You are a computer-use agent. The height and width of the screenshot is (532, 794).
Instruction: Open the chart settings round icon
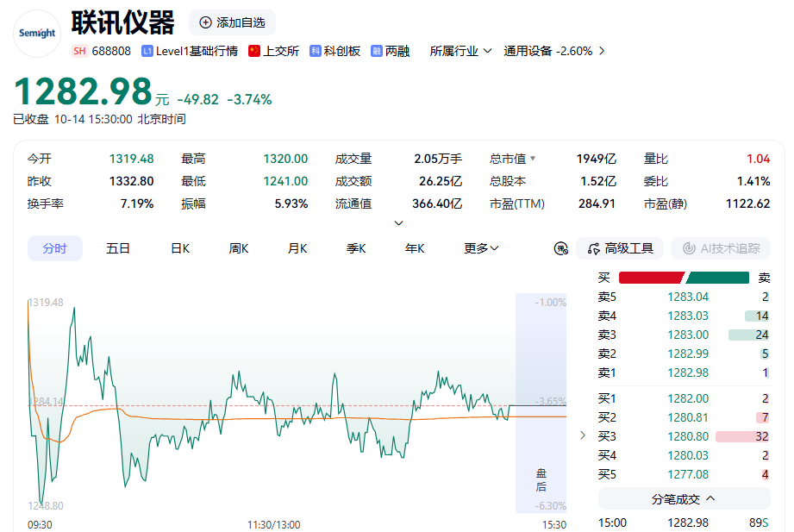pyautogui.click(x=561, y=248)
